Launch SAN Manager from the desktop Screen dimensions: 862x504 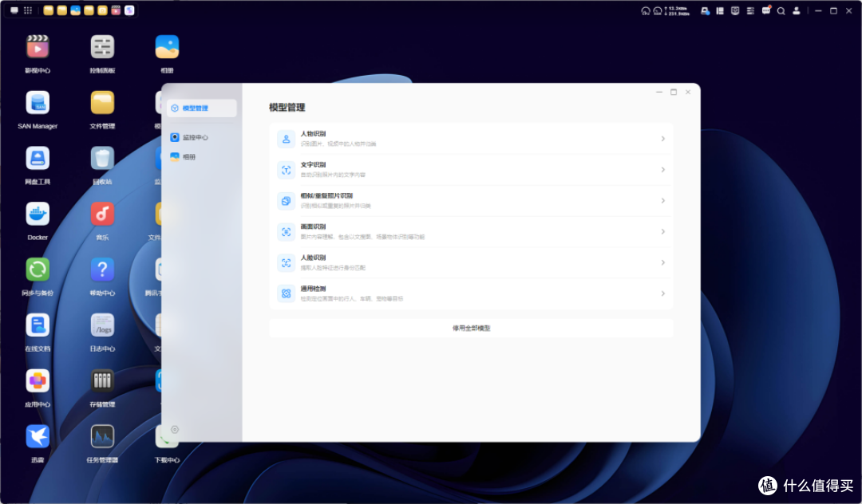click(x=38, y=103)
